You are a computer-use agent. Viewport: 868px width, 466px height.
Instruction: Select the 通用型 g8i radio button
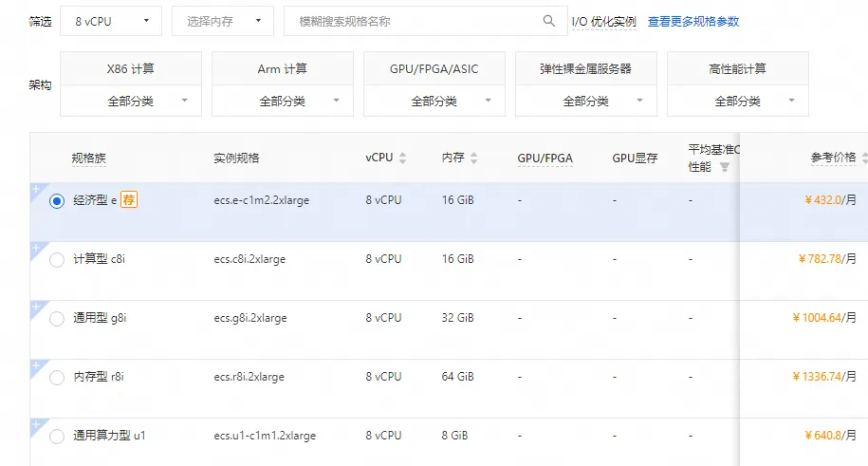pyautogui.click(x=57, y=319)
